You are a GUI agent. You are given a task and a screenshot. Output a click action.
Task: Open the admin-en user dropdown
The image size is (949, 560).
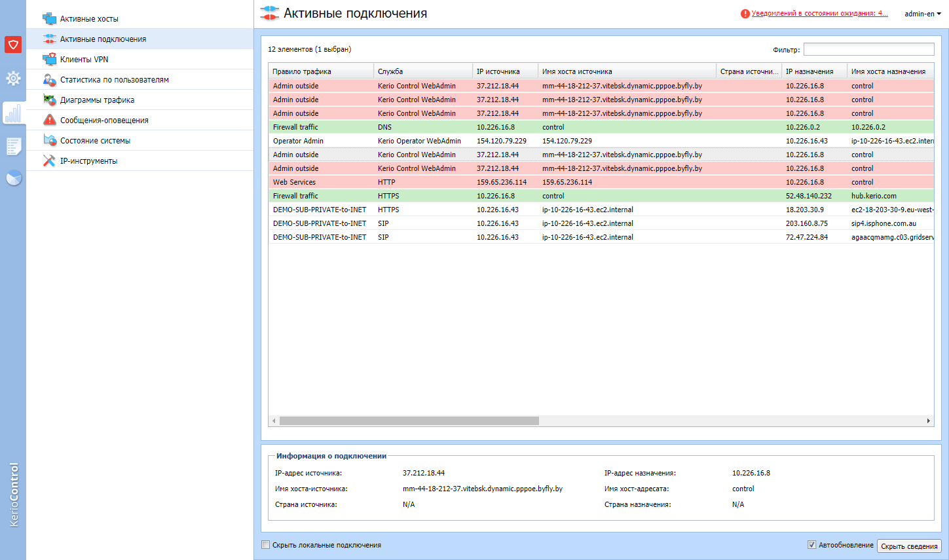pyautogui.click(x=923, y=14)
